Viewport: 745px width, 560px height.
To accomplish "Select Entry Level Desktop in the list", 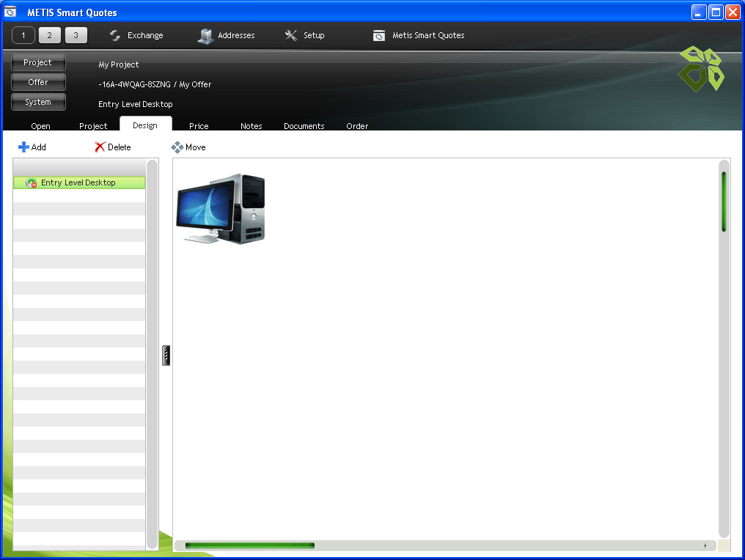I will (79, 183).
